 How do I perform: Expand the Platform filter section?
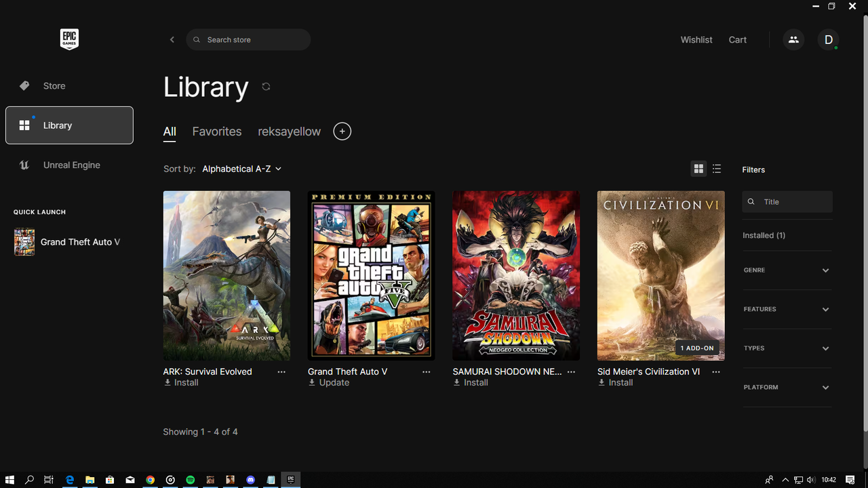point(787,388)
